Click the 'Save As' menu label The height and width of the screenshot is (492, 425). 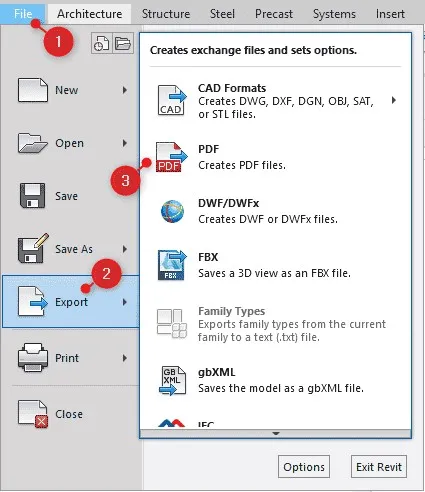(x=74, y=249)
